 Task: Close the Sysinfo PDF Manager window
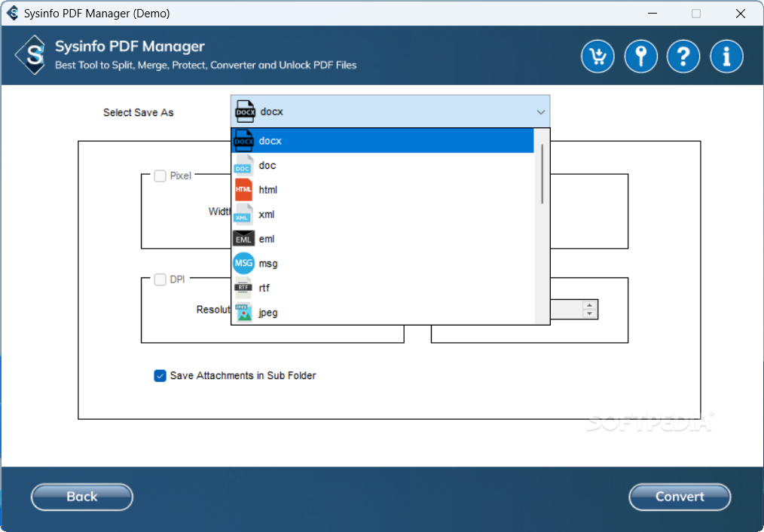tap(740, 13)
